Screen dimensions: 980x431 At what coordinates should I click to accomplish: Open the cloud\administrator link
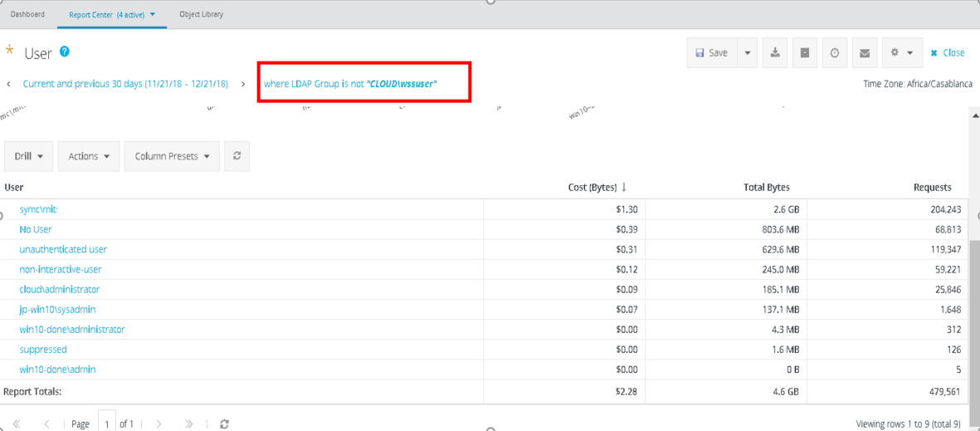pos(60,290)
